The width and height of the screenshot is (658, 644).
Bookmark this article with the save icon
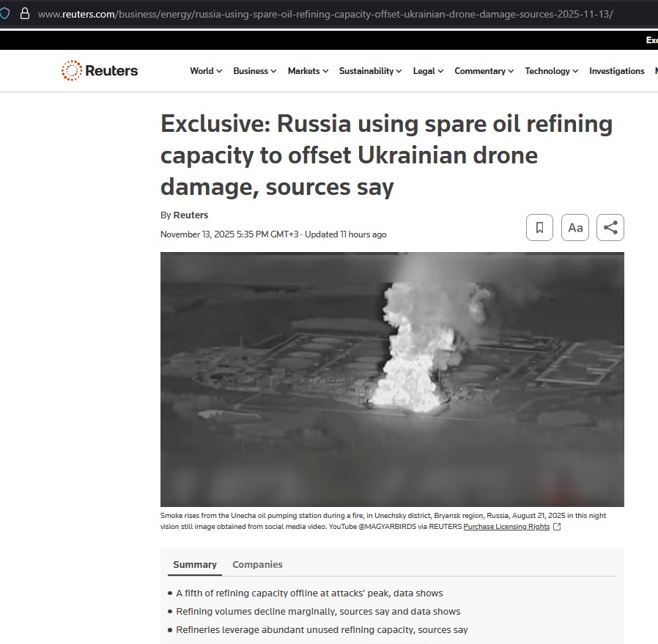coord(539,227)
